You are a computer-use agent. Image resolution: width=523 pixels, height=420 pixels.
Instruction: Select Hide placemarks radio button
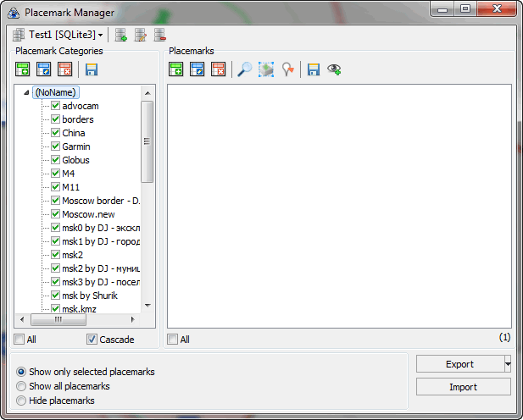click(22, 401)
